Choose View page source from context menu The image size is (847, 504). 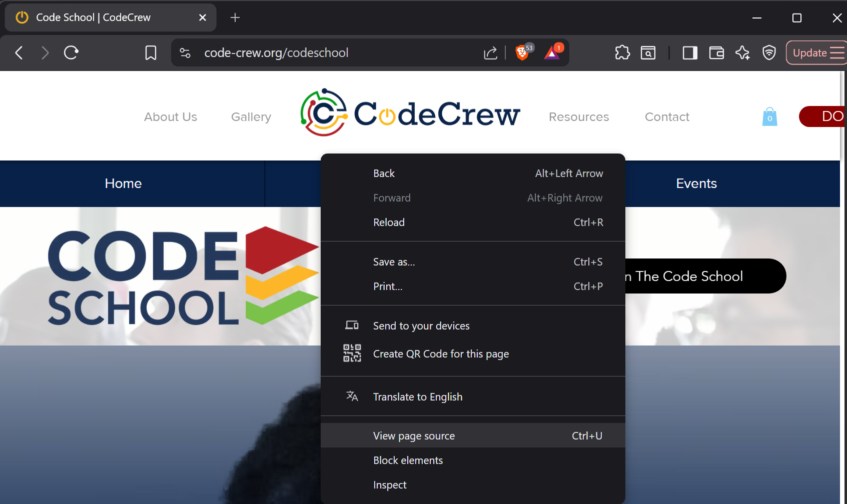[x=414, y=435]
